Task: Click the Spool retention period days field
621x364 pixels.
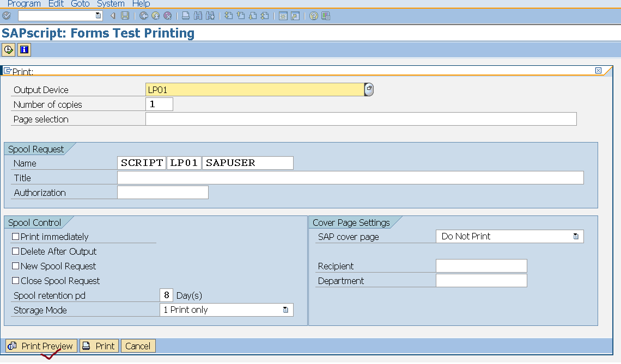Action: click(x=166, y=295)
